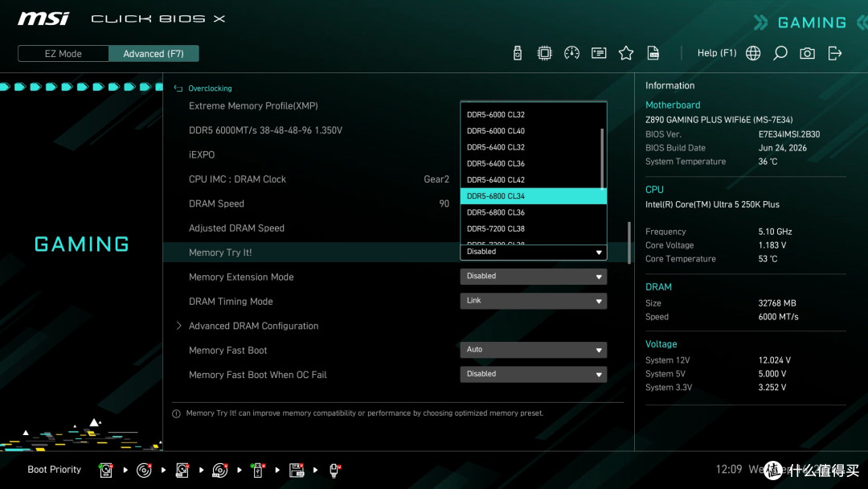Select the floppy disk boot device
The image size is (868, 489).
(297, 471)
